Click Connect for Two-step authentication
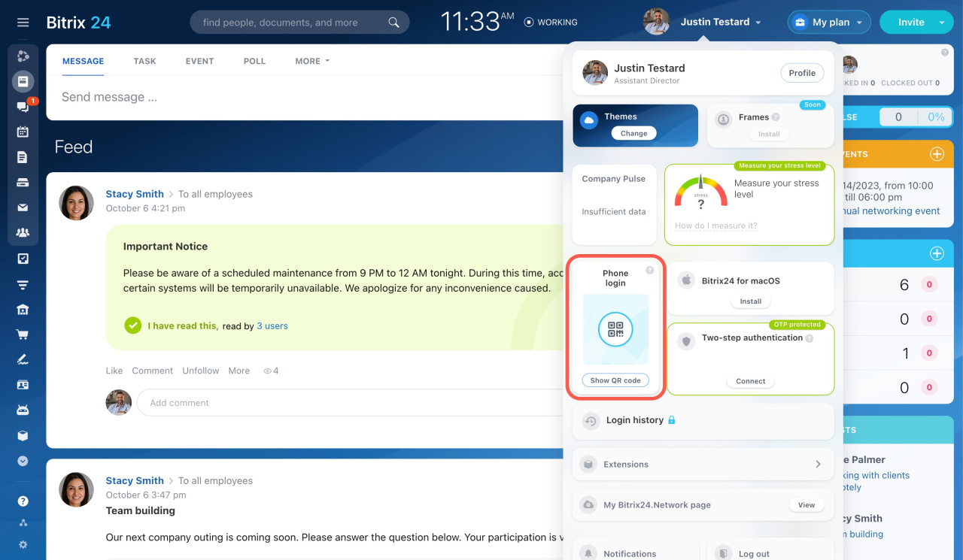This screenshot has width=963, height=560. (x=750, y=381)
